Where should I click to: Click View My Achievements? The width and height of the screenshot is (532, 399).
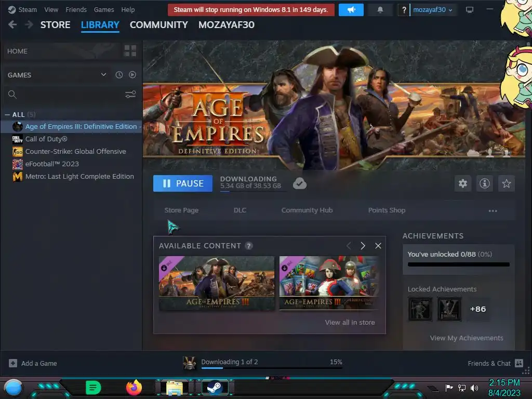467,338
